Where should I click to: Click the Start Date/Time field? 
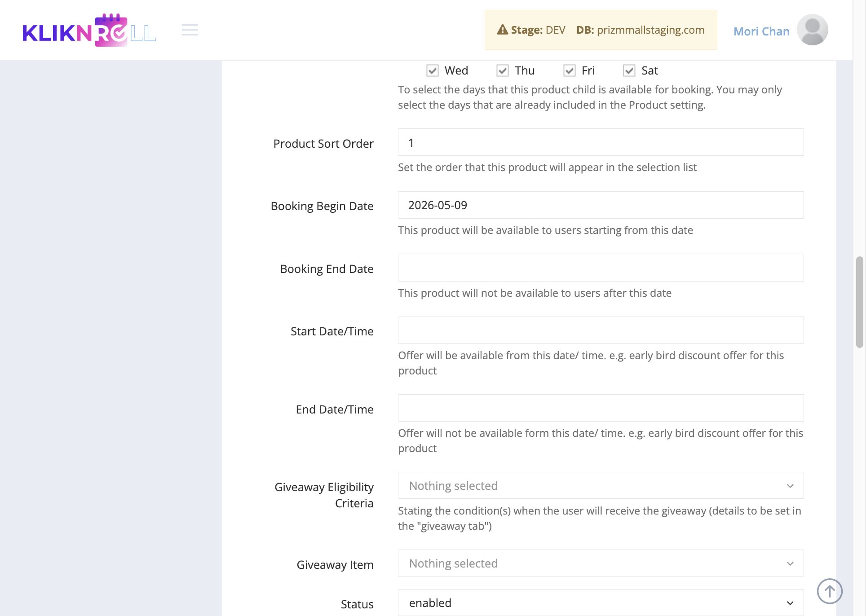click(x=601, y=330)
